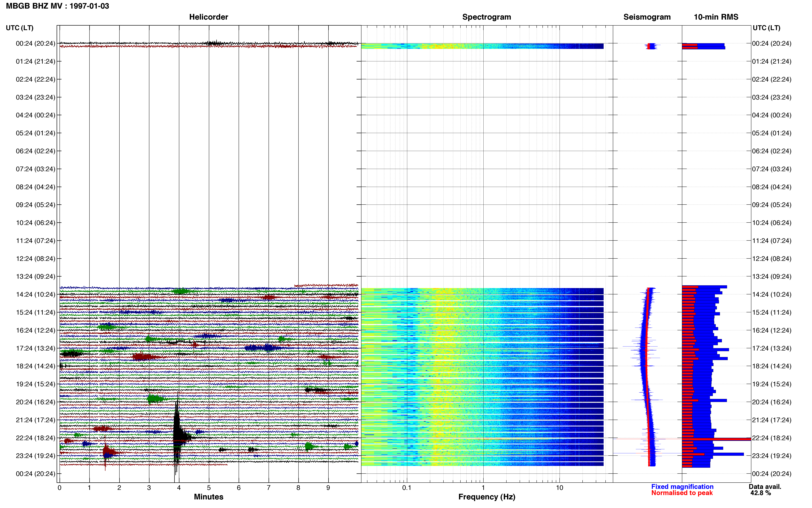Click left axis label '15:24 (11:24)'
812x508 pixels.
click(36, 313)
